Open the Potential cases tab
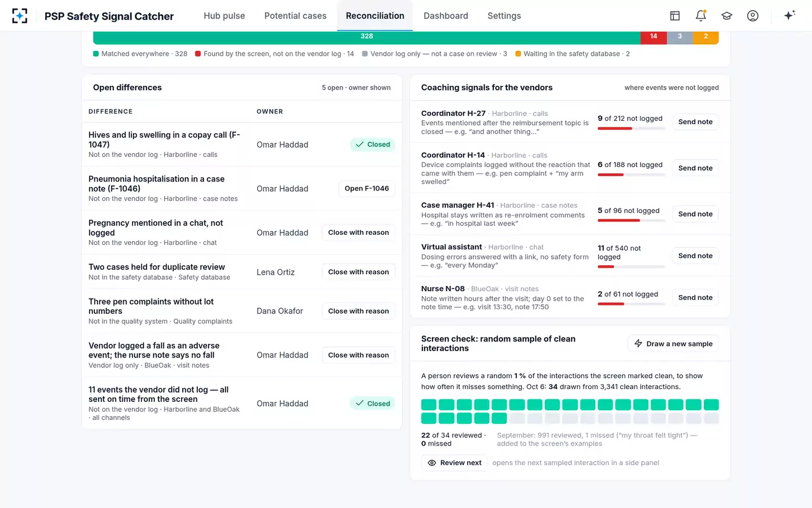 click(295, 16)
